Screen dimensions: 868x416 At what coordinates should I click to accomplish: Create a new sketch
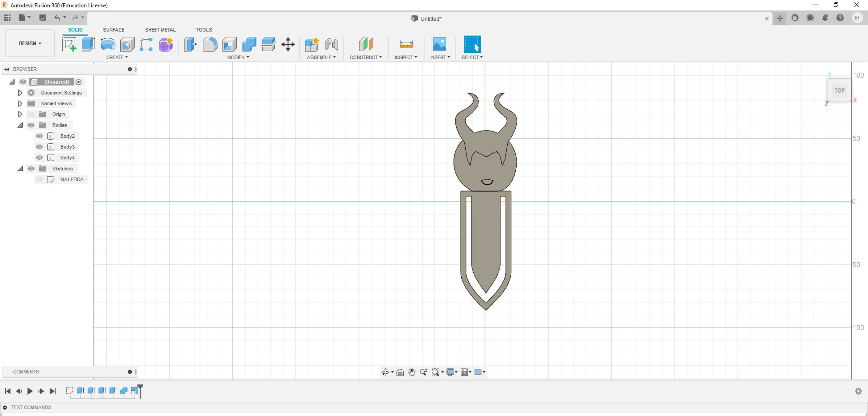click(x=69, y=44)
